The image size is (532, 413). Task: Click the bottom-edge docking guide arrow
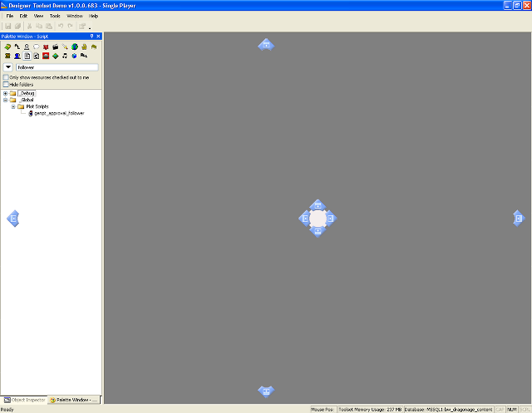pos(266,391)
